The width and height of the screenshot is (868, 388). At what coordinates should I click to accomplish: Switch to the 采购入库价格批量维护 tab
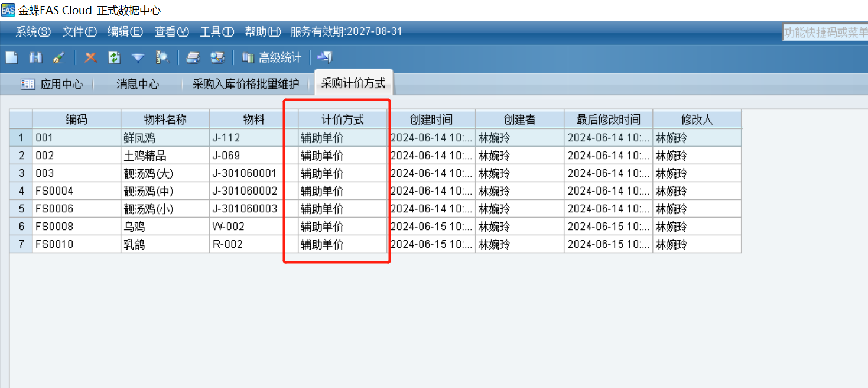[x=246, y=84]
